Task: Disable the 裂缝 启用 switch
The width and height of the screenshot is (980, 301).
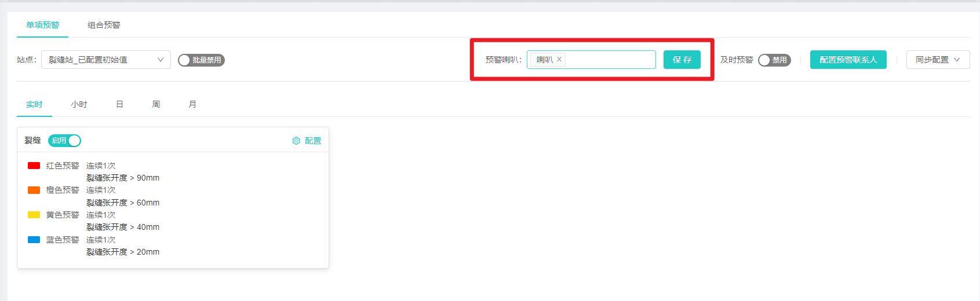Action: point(65,141)
